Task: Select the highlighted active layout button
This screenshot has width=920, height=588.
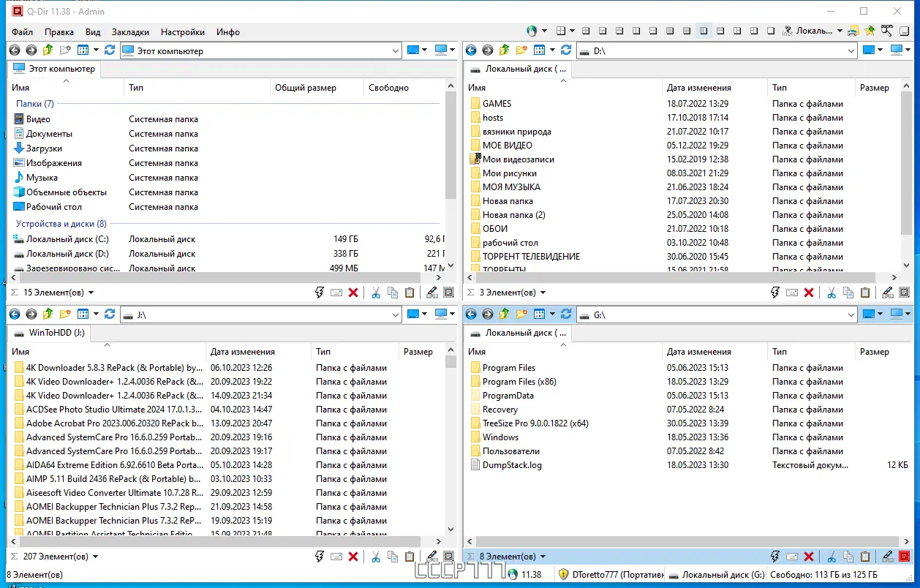Action: tap(704, 31)
